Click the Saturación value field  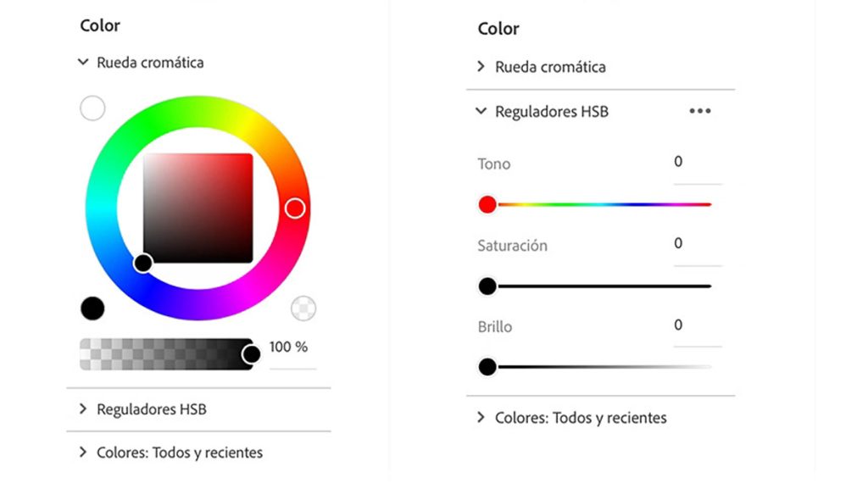click(x=697, y=245)
